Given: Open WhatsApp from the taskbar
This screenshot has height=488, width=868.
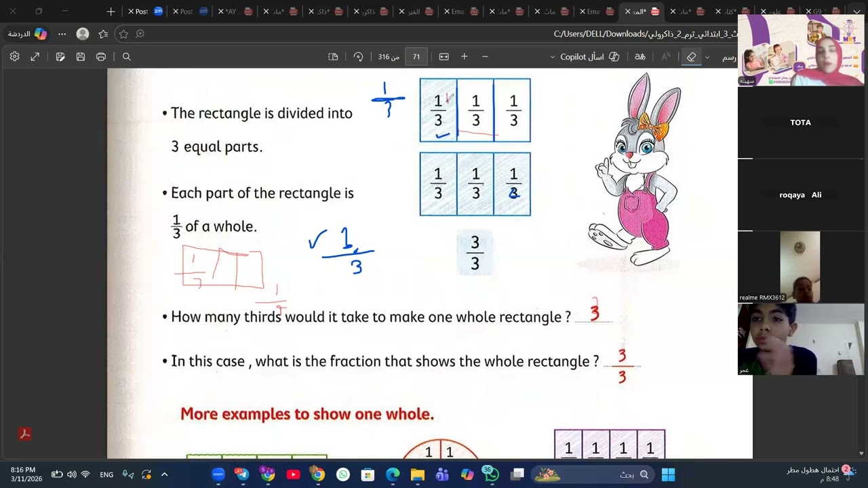Looking at the screenshot, I should tap(342, 474).
